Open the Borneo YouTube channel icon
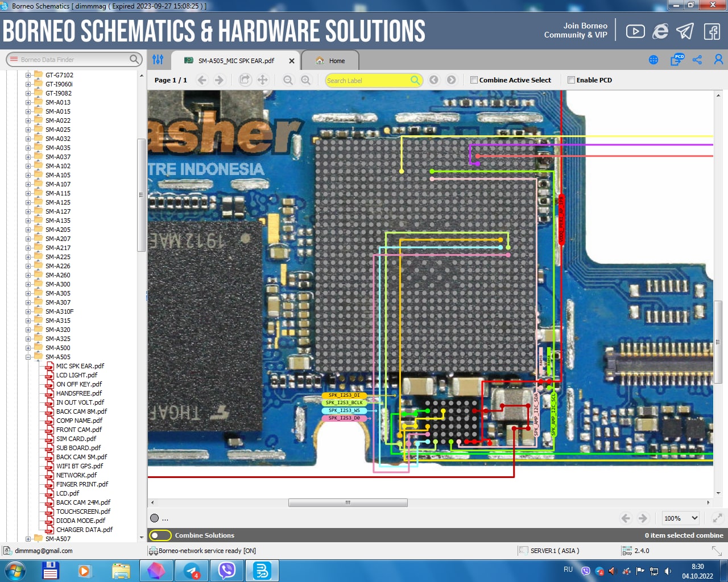 635,31
